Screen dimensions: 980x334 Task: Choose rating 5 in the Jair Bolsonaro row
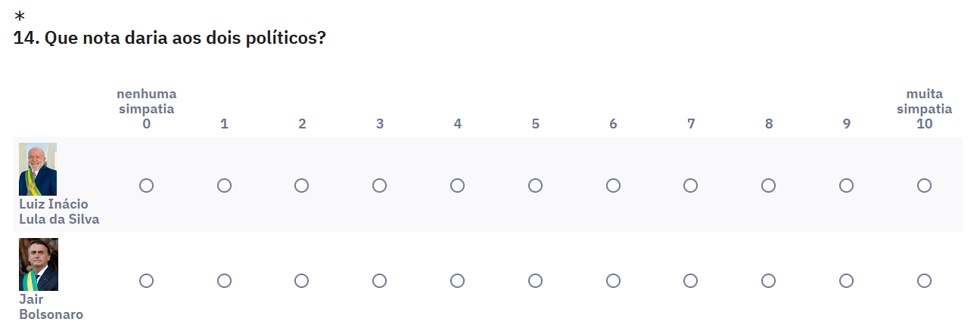coord(535,280)
